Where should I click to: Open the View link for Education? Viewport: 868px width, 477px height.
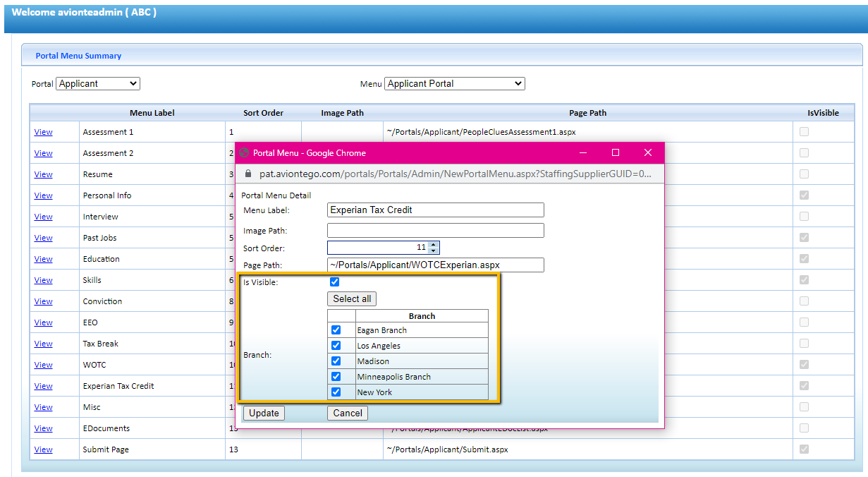(x=43, y=259)
